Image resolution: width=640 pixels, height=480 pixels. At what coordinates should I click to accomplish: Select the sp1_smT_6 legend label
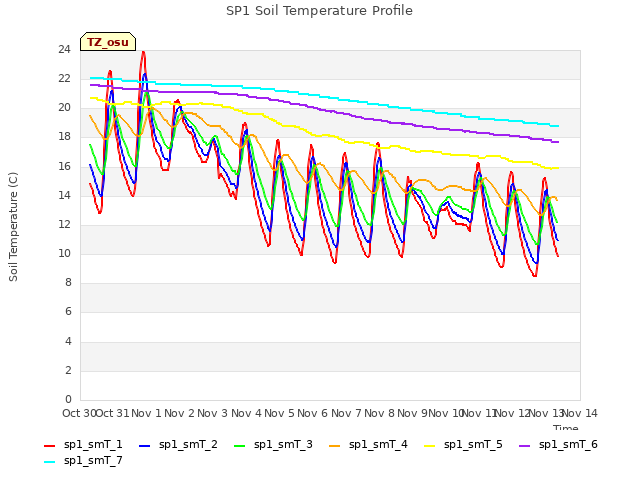click(568, 444)
